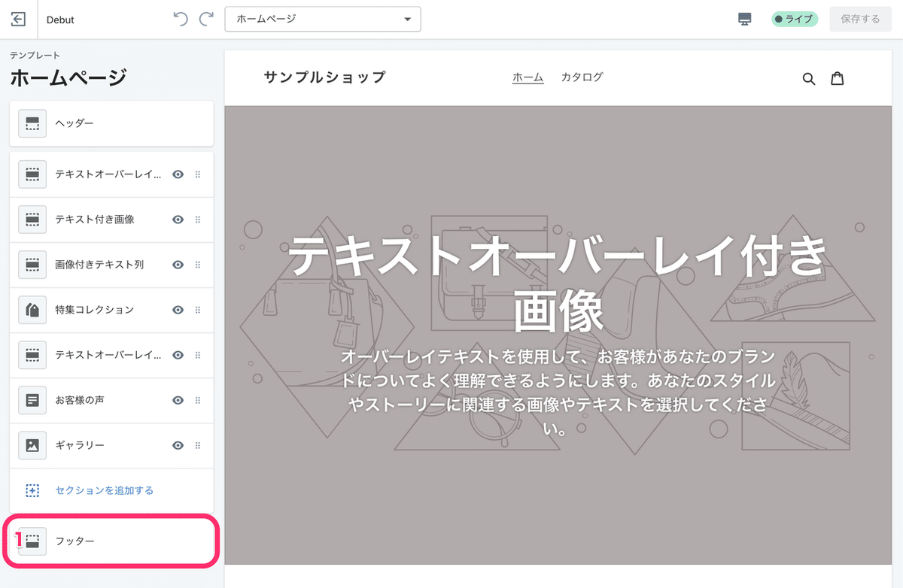
Task: Click the hero paragraph starting オーバーレイテキストを使用して
Action: coord(558,392)
